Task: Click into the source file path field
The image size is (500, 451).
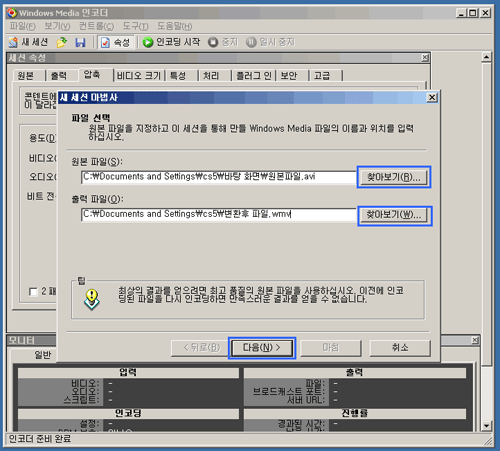Action: point(218,177)
